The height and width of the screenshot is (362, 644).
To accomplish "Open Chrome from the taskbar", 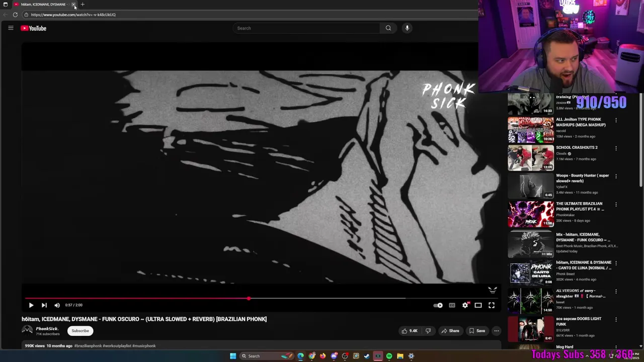I will point(312,356).
